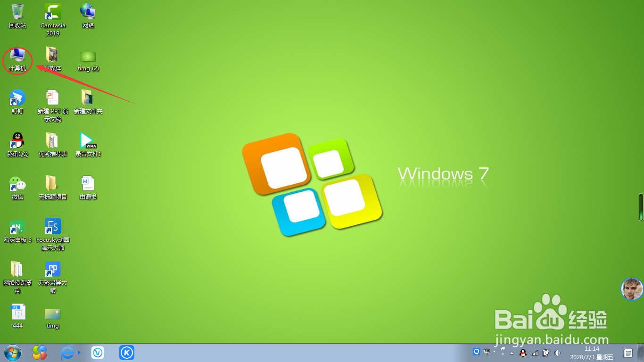644x362 pixels.
Task: Open the 网络授课资料 folder
Action: click(17, 278)
